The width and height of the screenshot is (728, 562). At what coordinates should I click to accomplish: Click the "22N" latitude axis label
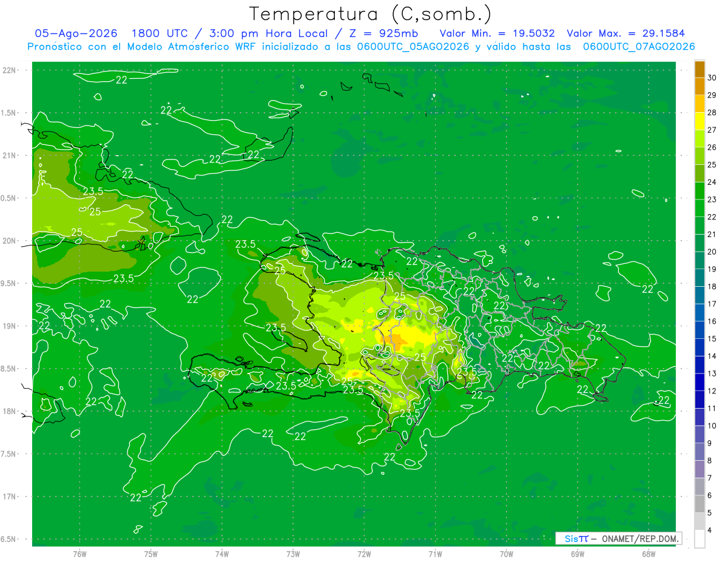point(9,70)
